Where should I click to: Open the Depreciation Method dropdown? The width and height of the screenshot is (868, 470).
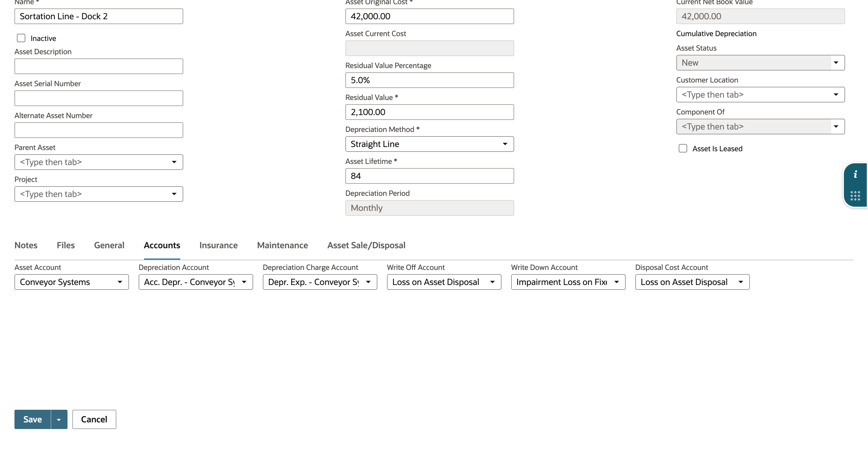click(505, 144)
